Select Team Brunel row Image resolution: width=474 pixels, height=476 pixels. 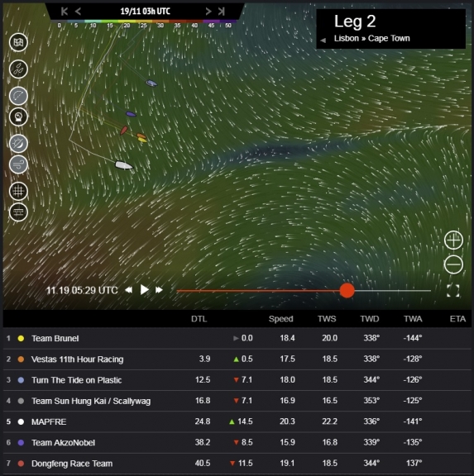click(237, 338)
